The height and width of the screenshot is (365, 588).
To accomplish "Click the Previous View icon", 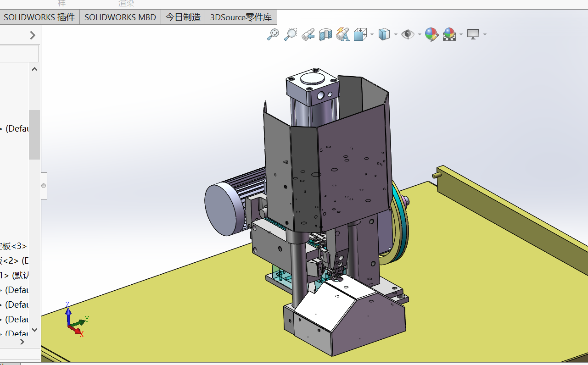I will 308,34.
